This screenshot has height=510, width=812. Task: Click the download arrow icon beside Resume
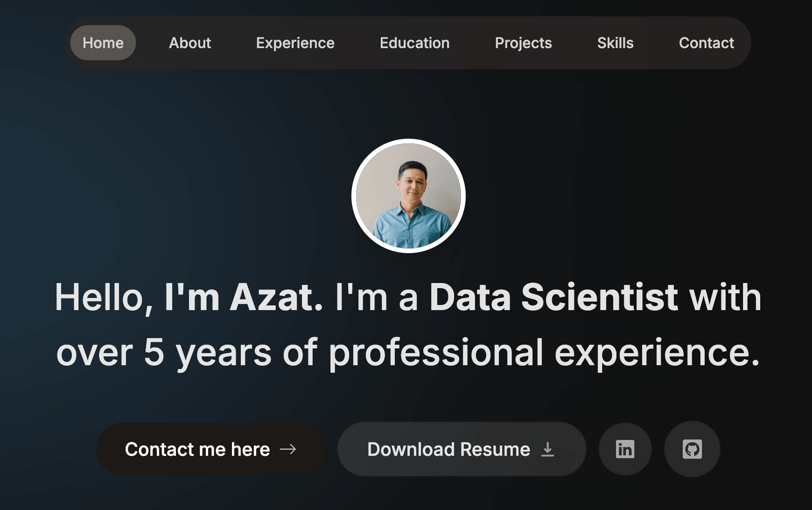click(x=548, y=449)
